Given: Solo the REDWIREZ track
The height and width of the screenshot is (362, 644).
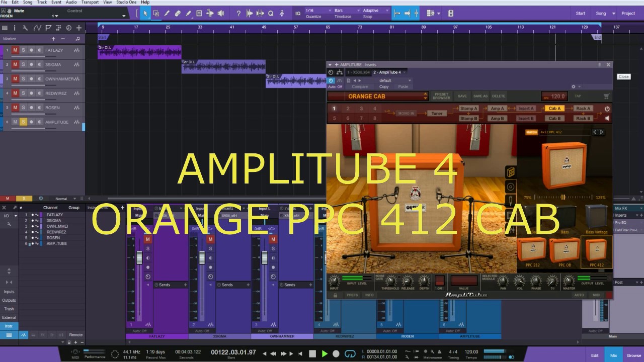Looking at the screenshot, I should [23, 93].
